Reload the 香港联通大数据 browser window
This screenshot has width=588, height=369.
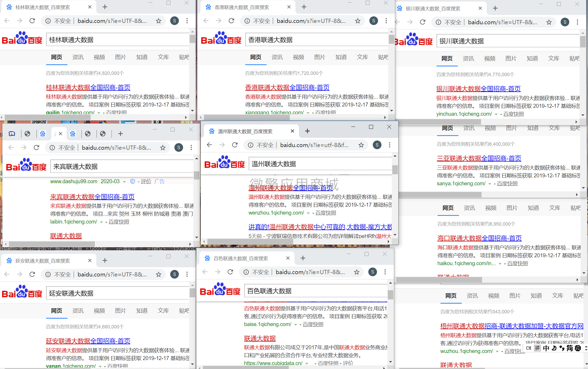click(231, 21)
